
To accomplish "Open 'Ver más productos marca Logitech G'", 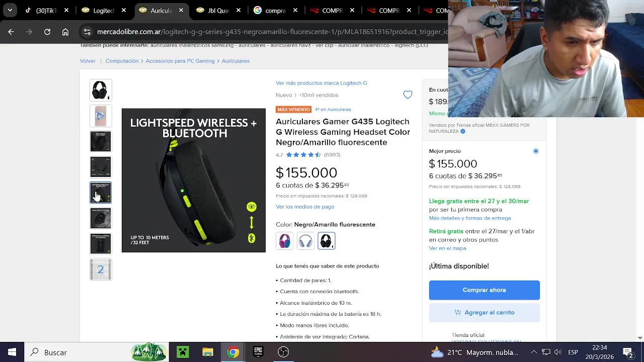I will [x=321, y=83].
